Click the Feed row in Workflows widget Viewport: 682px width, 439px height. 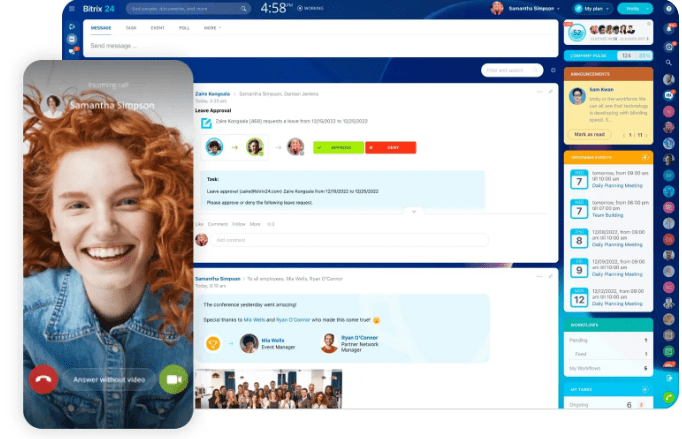tap(608, 354)
